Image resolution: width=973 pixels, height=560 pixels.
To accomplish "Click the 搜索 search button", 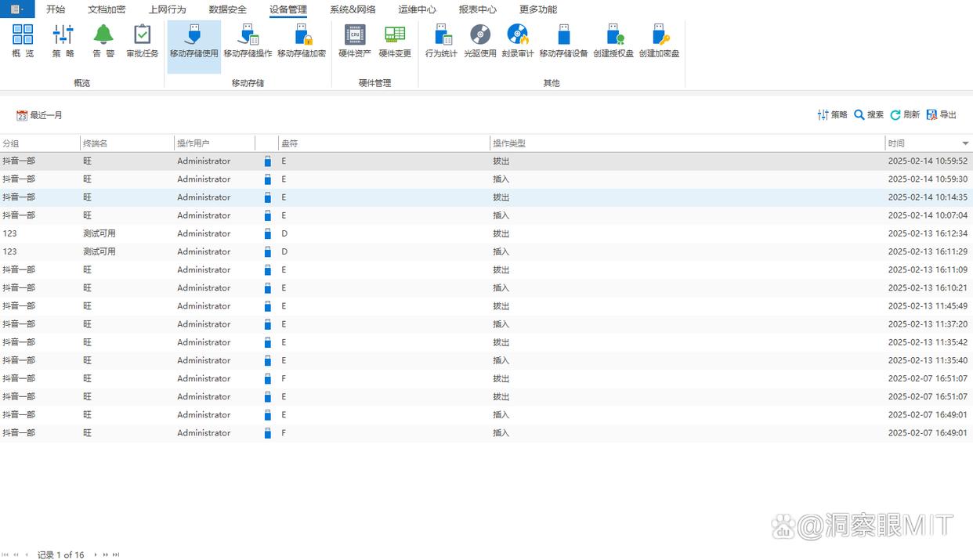I will tap(869, 114).
